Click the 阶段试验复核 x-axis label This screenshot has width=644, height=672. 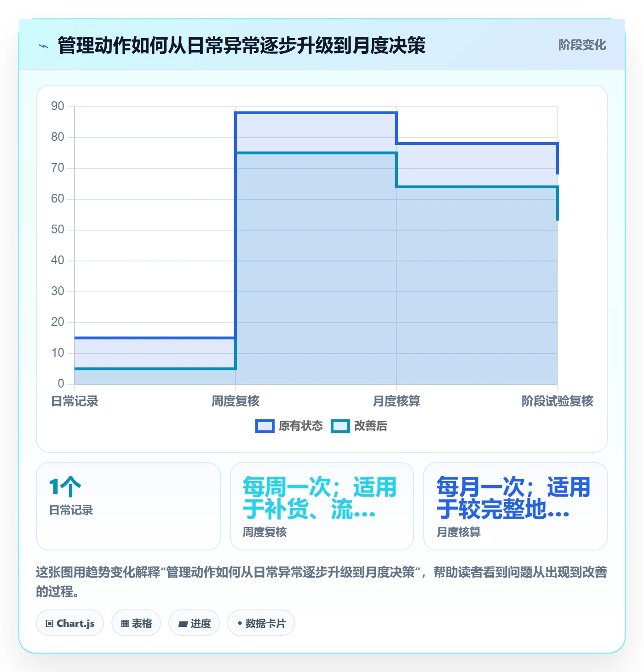pos(558,401)
